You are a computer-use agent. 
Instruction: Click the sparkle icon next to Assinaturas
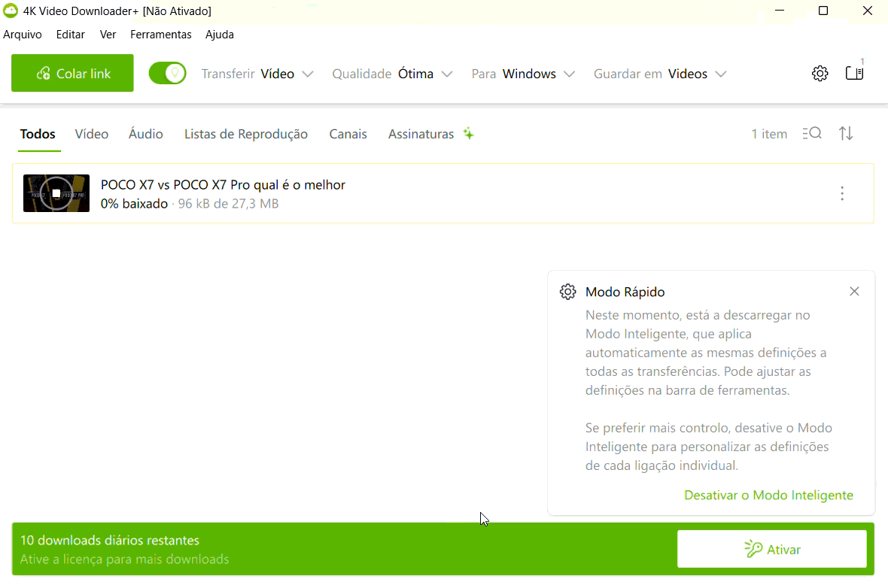pyautogui.click(x=468, y=133)
